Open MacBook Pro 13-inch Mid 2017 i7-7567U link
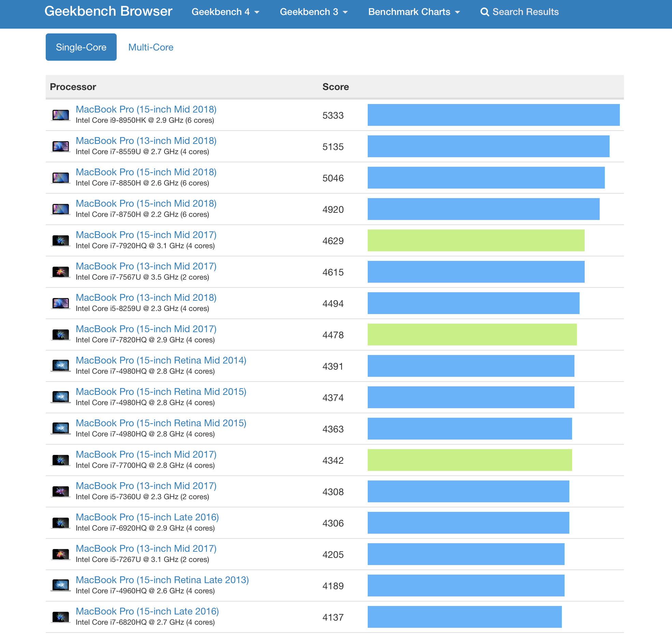This screenshot has height=637, width=672. click(x=146, y=266)
